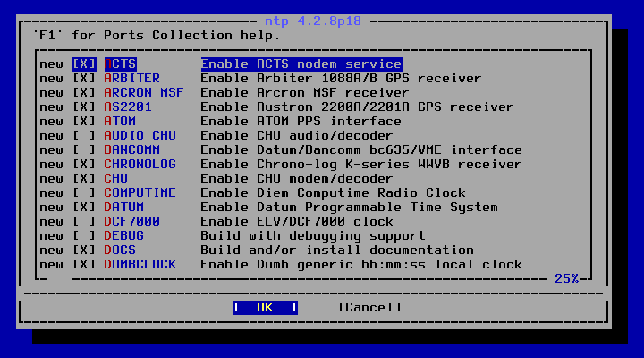Select the ARCRON_MSF option name
This screenshot has width=644, height=358.
pyautogui.click(x=144, y=93)
